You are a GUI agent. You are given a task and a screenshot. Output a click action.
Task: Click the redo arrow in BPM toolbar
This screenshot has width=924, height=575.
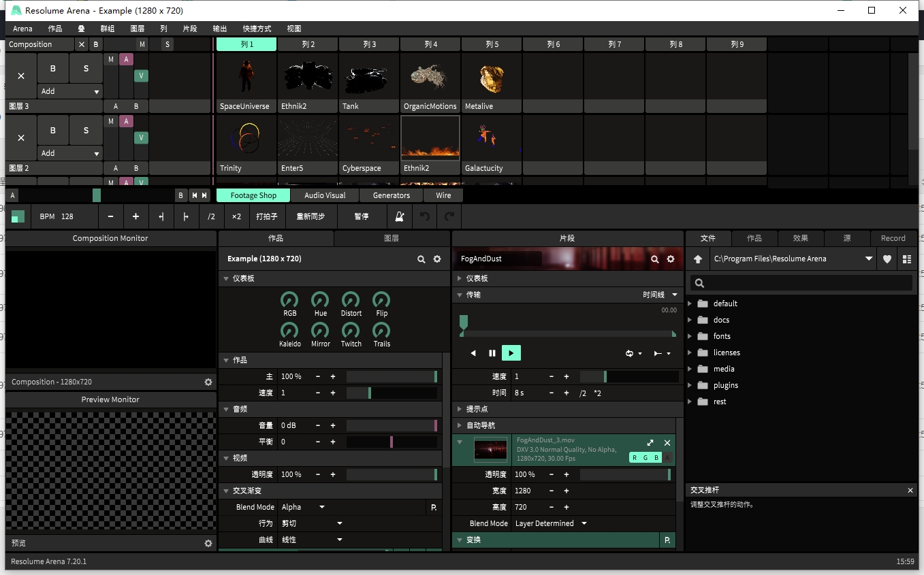(x=449, y=216)
